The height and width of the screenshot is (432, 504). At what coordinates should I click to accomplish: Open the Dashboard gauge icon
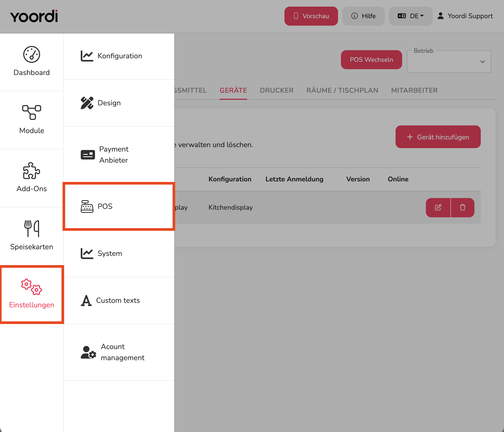click(32, 55)
